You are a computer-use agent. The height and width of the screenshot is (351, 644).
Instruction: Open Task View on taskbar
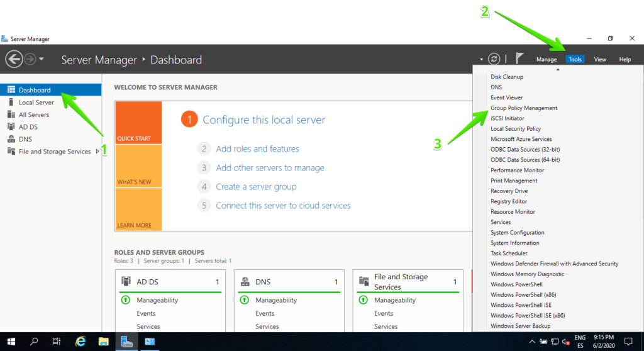tap(56, 342)
